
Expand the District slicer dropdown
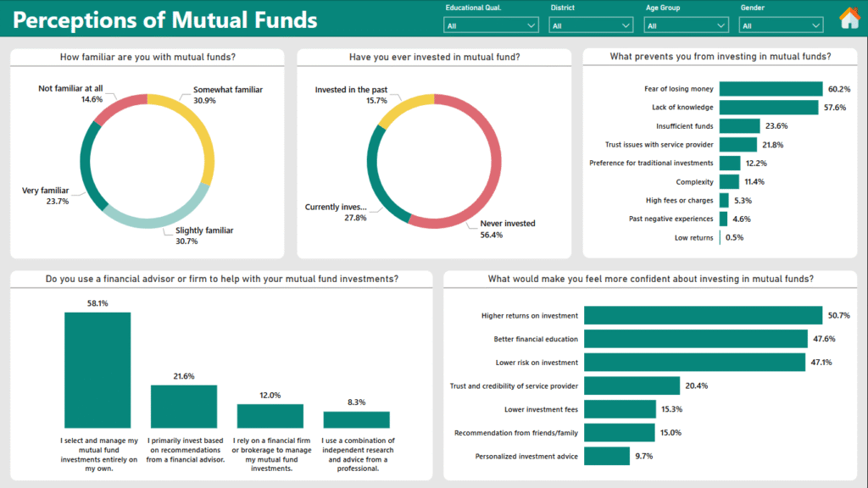pyautogui.click(x=590, y=24)
